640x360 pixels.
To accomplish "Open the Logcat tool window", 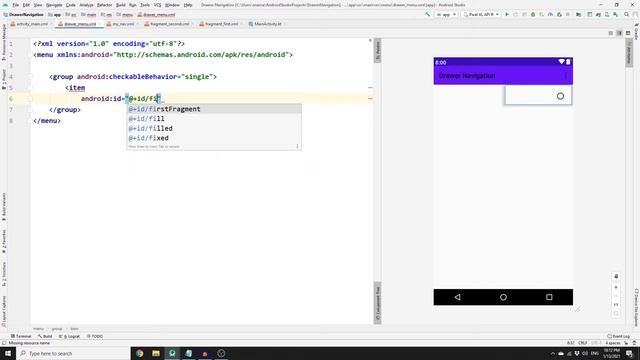I will point(69,336).
